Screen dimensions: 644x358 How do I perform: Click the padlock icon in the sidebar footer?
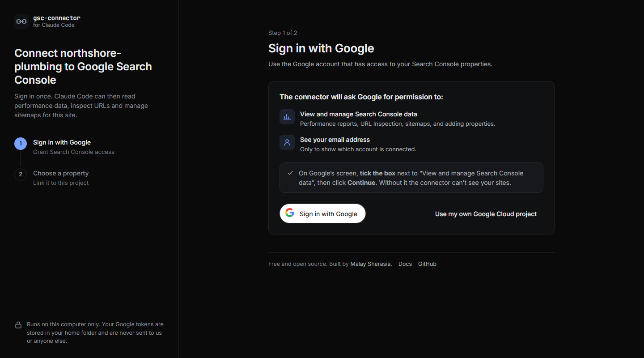click(x=18, y=325)
